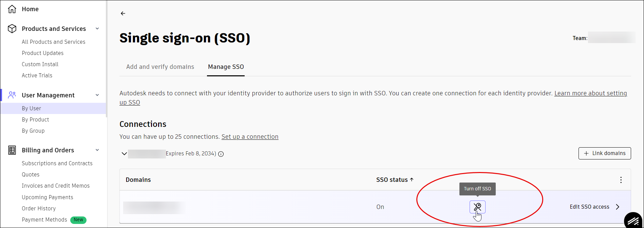Select the Manage SSO tab
The height and width of the screenshot is (228, 644).
(226, 67)
